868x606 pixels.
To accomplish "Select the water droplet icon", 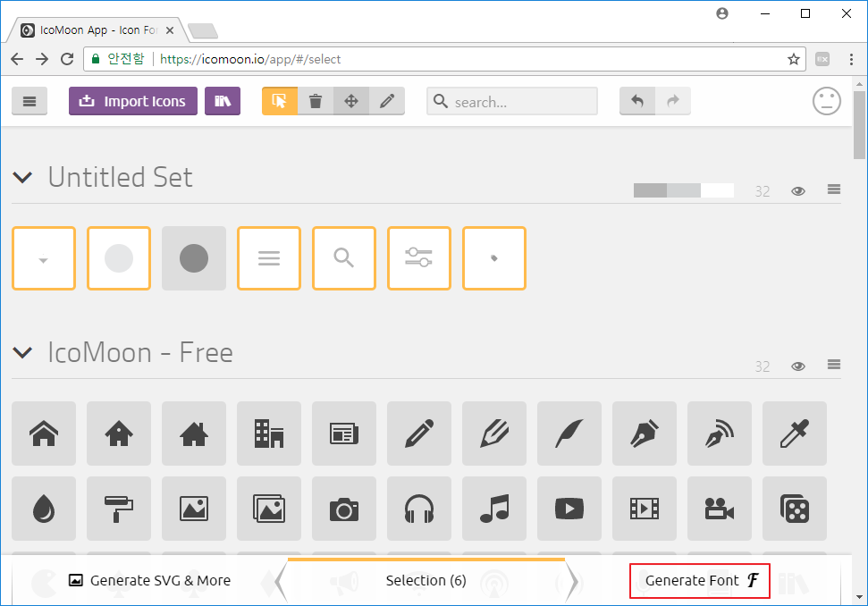I will tap(44, 509).
